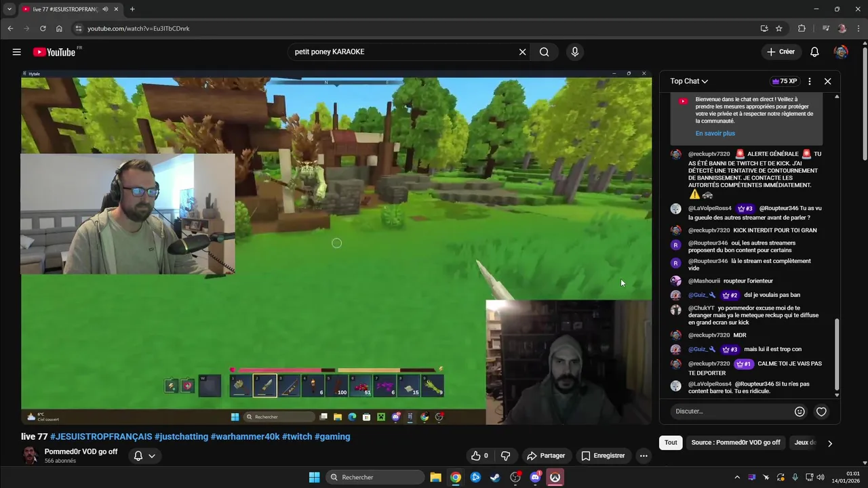Click the Discuter chat input
Screen dimensions: 868x488
pyautogui.click(x=730, y=411)
